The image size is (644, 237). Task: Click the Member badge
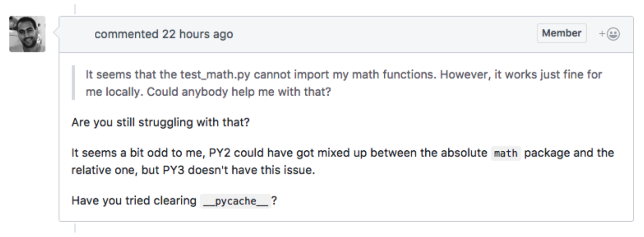tap(562, 33)
